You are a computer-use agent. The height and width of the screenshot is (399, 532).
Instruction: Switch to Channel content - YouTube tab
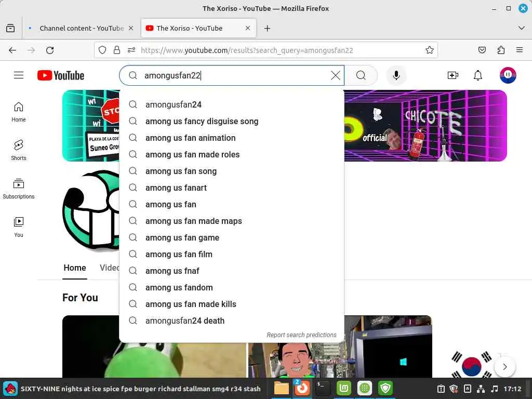(82, 28)
